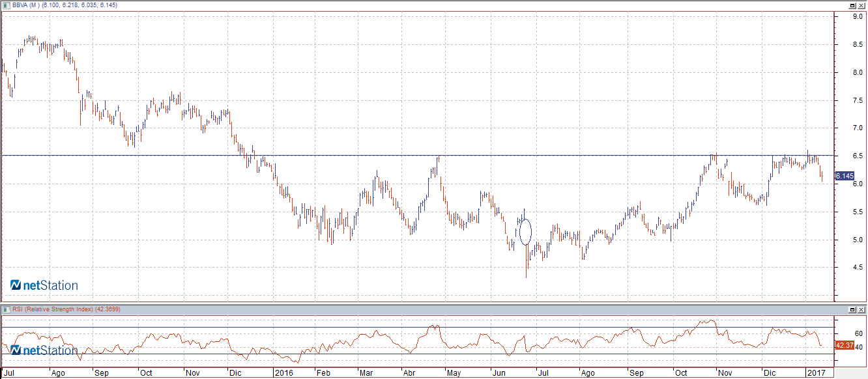Click the netStation logo in price chart
The height and width of the screenshot is (379, 868).
coord(44,285)
